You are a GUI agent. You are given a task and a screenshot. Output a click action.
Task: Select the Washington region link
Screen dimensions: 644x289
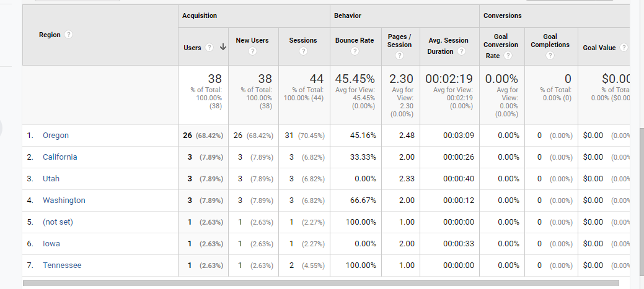pos(64,201)
